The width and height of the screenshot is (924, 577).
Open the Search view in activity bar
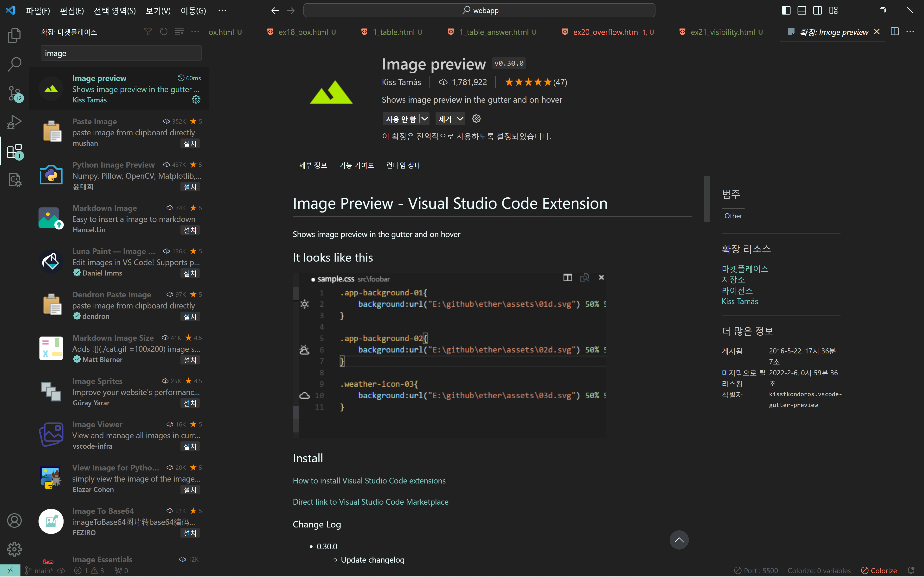tap(14, 64)
